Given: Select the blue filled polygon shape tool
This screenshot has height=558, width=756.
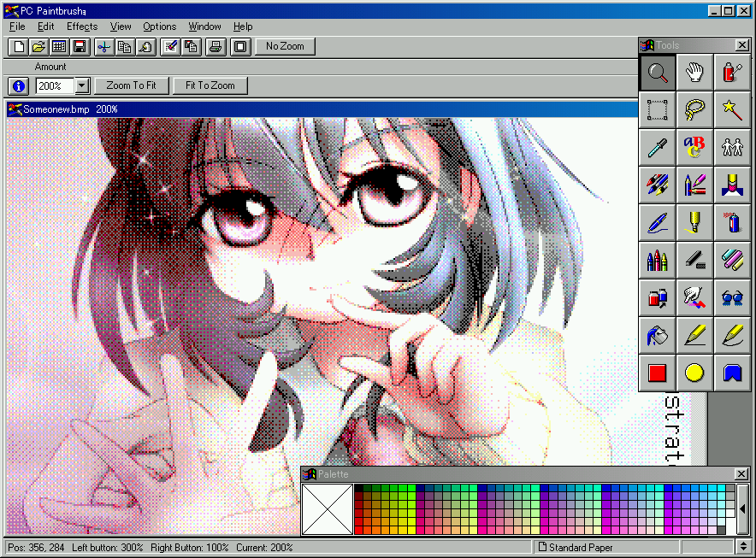Looking at the screenshot, I should pos(732,373).
